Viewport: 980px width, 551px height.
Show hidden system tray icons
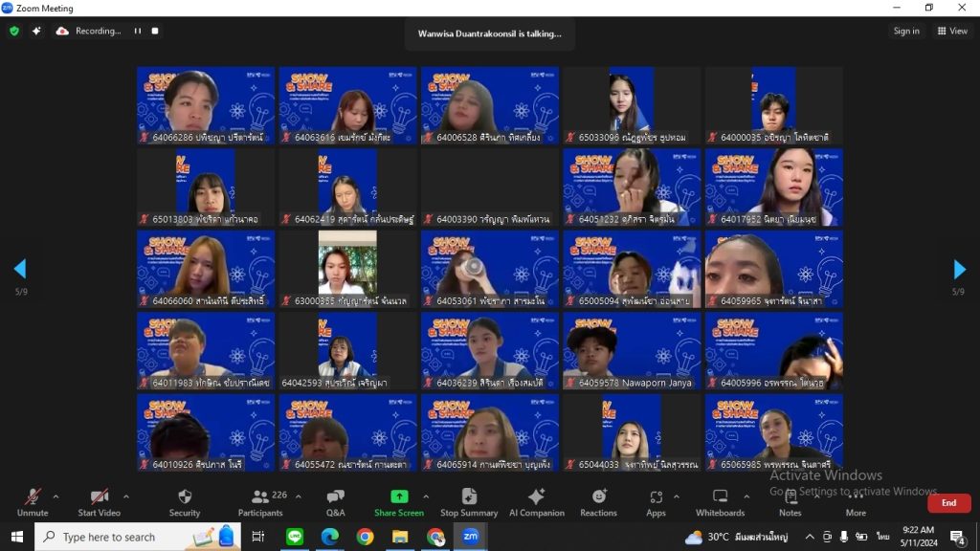810,537
